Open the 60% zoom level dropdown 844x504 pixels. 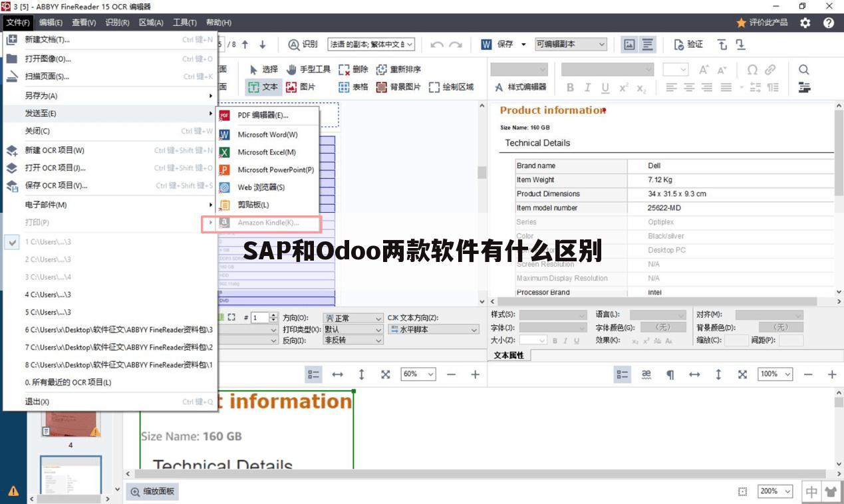(x=417, y=374)
